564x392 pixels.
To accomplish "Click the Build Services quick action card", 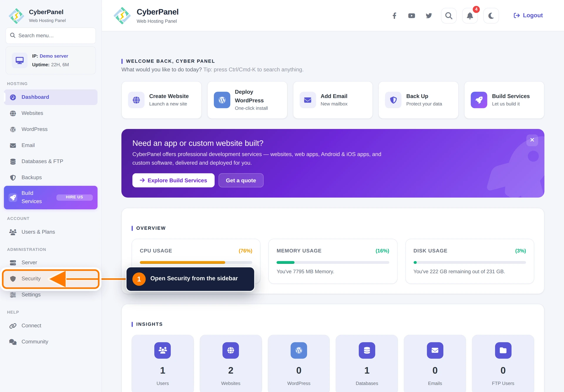I will pos(504,100).
